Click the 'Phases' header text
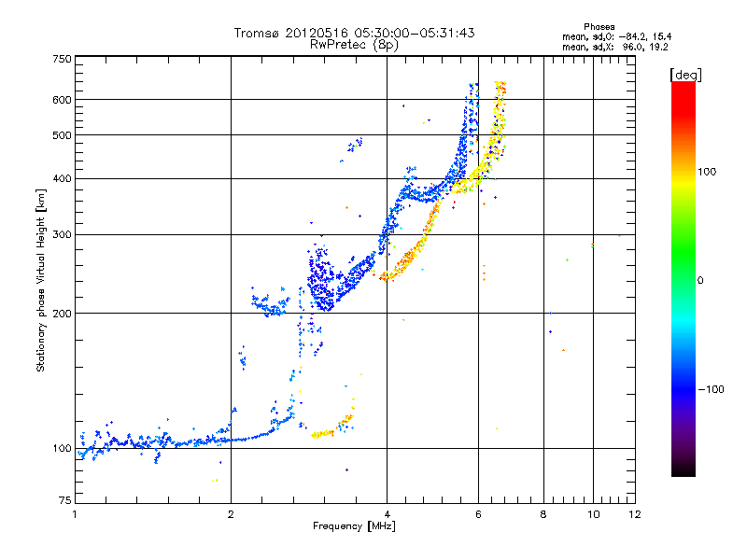747x560 pixels. pos(599,27)
